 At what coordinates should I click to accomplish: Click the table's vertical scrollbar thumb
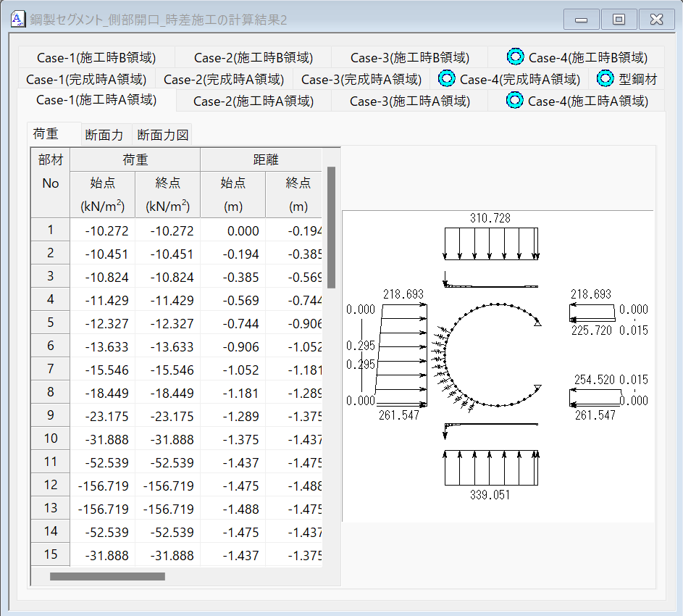coord(332,227)
